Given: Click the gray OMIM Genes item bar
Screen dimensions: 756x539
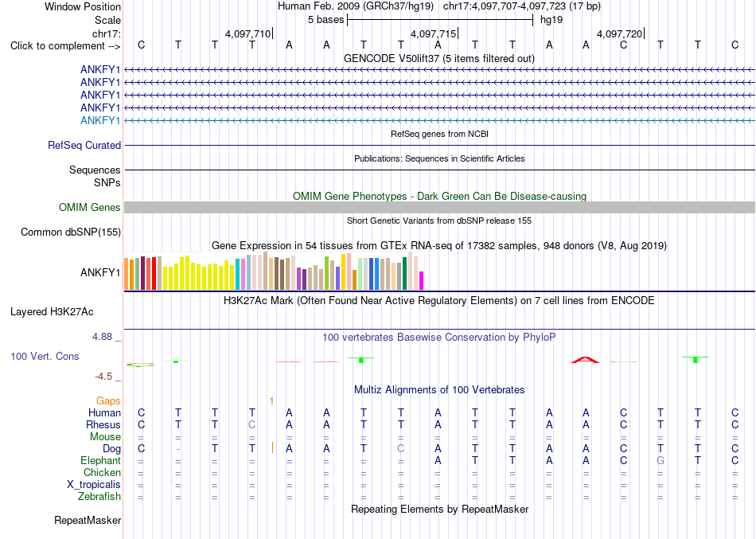Looking at the screenshot, I should tap(440, 208).
